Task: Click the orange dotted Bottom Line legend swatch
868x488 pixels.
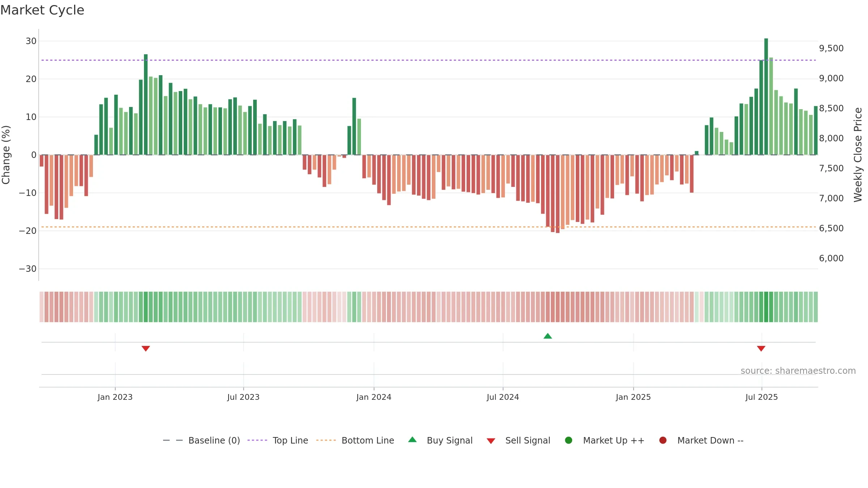Action: click(326, 440)
